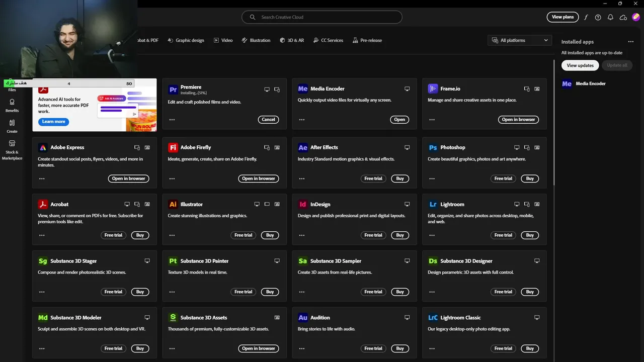The image size is (644, 362).
Task: Start the After Effects free trial
Action: [x=373, y=178]
